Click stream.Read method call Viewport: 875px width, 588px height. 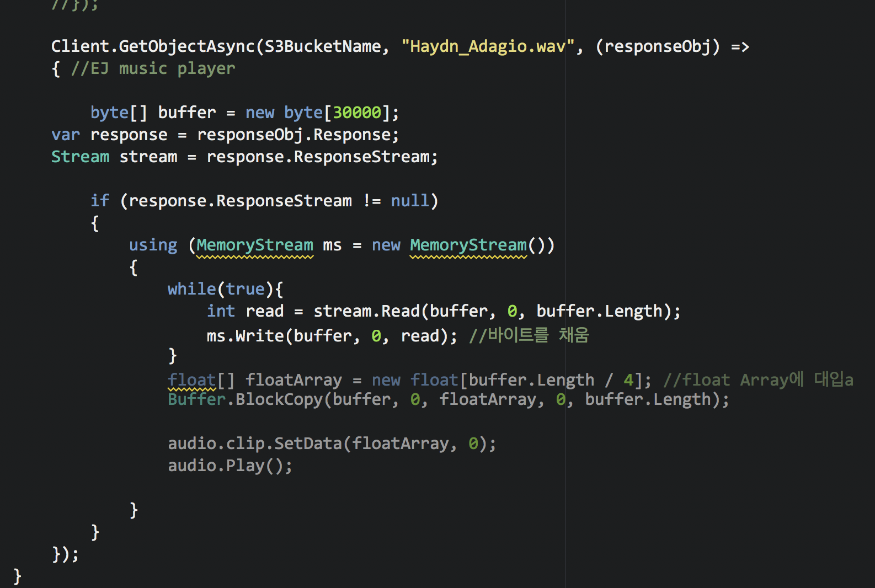[x=366, y=311]
